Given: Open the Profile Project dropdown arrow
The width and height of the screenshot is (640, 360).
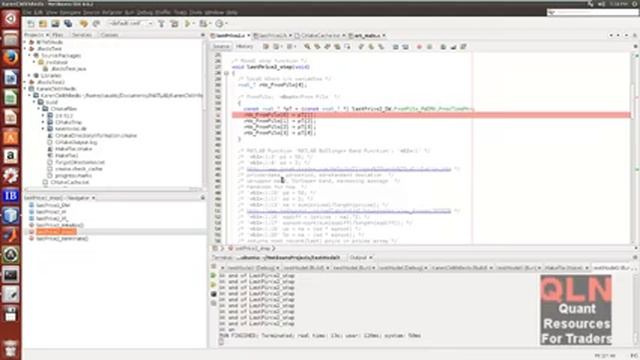Looking at the screenshot, I should (226, 24).
